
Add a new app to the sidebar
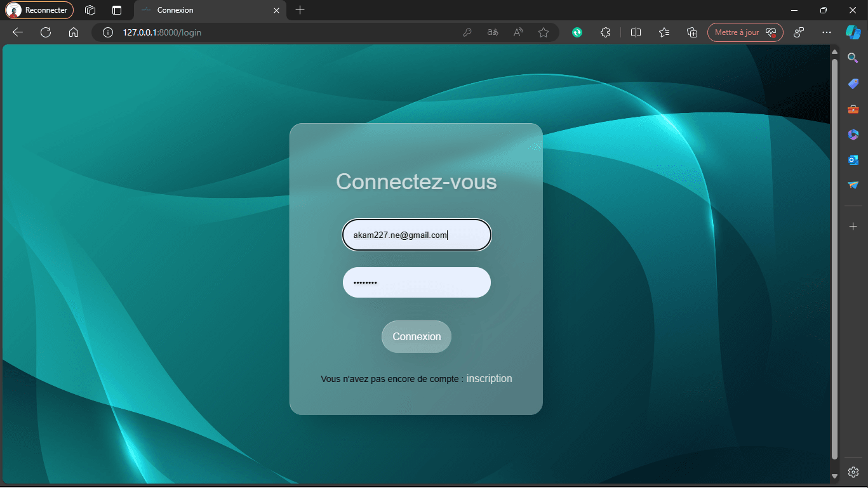(x=853, y=227)
